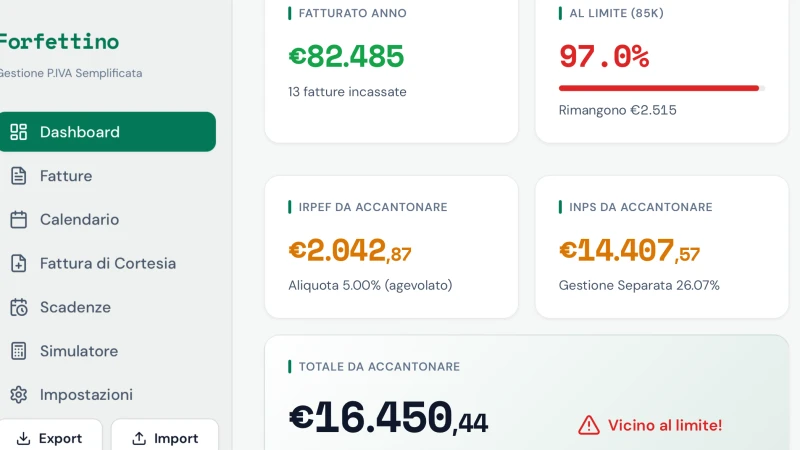Go to the Calendario section
The image size is (800, 450).
point(79,220)
